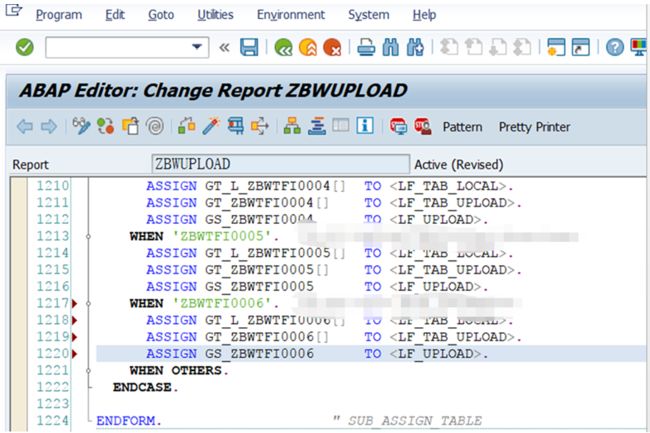This screenshot has width=650, height=433.
Task: Open the System menu
Action: click(369, 15)
